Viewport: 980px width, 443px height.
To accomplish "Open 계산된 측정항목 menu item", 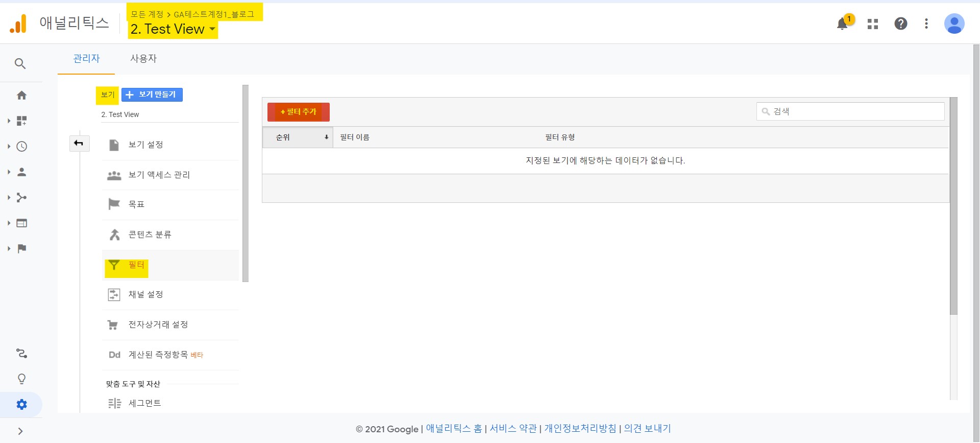I will tap(170, 355).
